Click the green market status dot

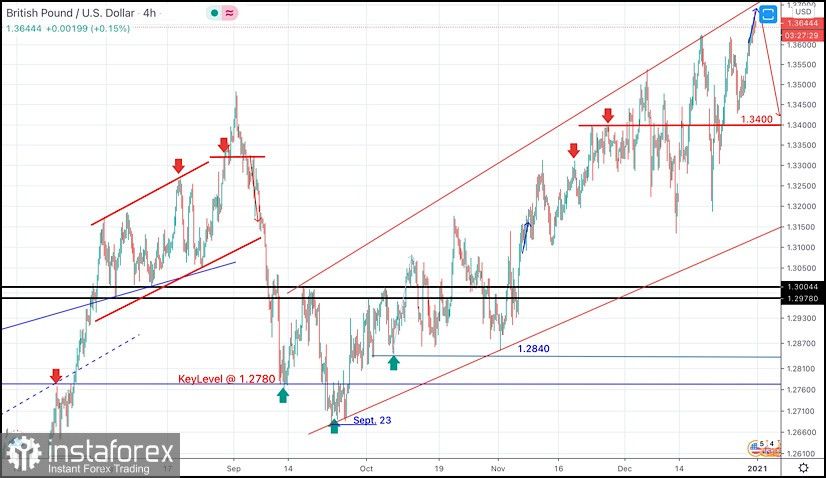tap(214, 13)
